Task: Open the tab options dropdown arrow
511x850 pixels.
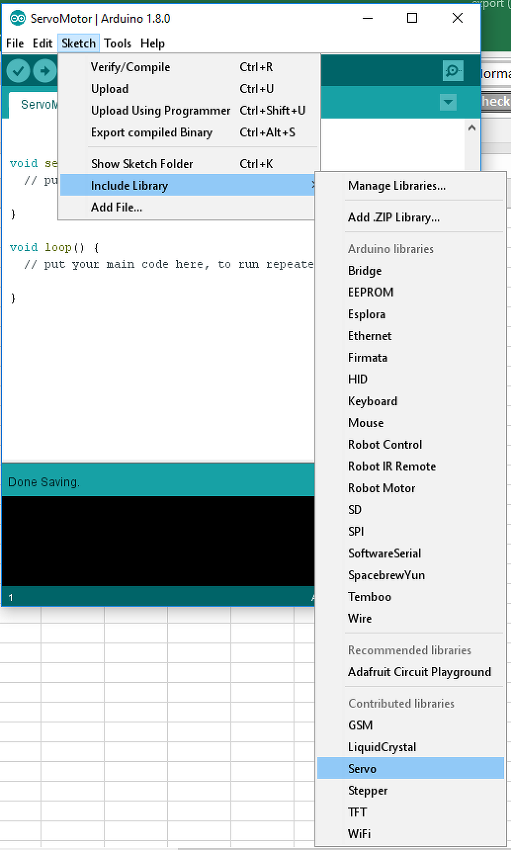Action: 448,102
